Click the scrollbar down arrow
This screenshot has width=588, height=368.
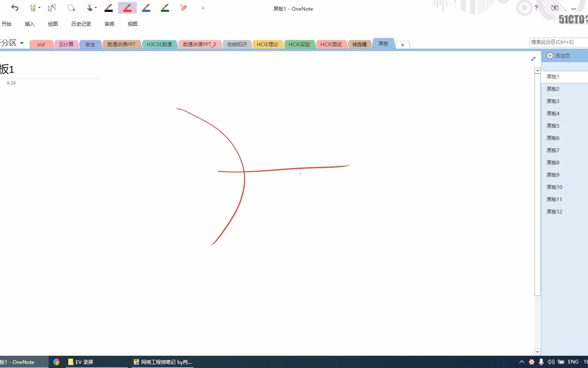(537, 352)
